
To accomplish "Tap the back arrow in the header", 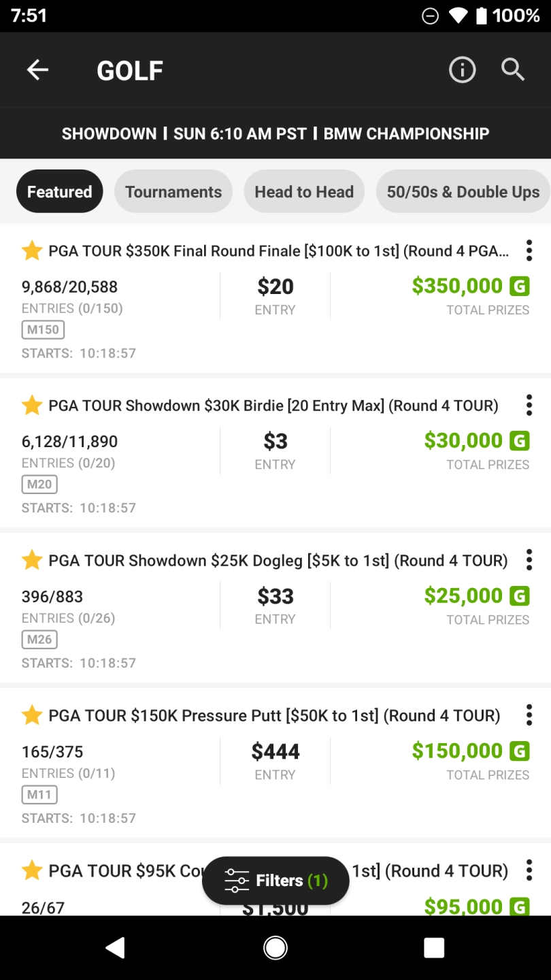I will pyautogui.click(x=37, y=69).
